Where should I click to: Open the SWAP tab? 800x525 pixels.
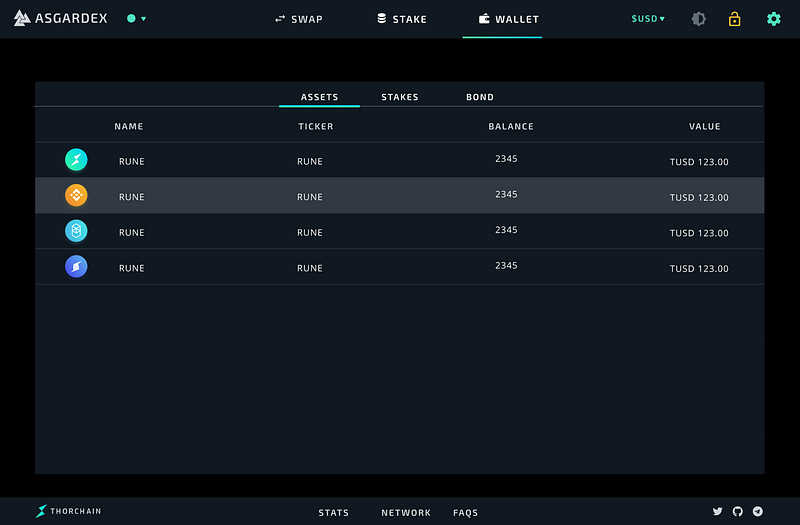(x=298, y=19)
